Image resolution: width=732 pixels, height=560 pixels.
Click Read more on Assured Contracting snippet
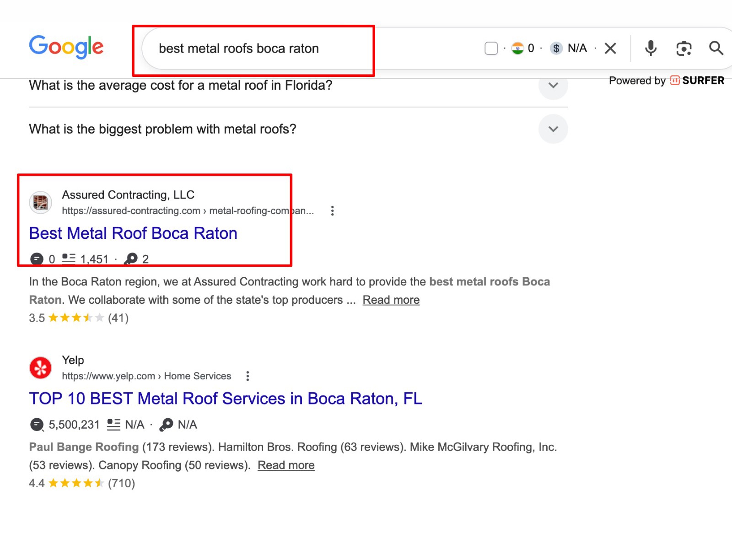391,300
